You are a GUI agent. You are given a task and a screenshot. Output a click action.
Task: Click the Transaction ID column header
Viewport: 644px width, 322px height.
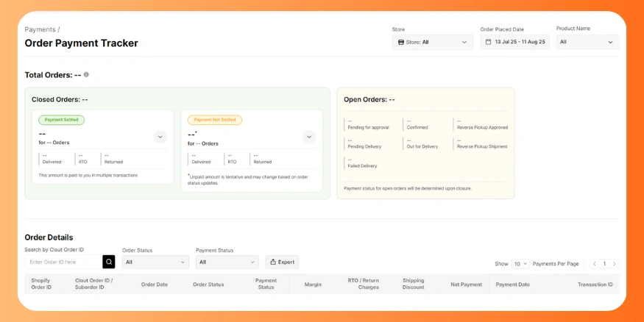click(595, 285)
